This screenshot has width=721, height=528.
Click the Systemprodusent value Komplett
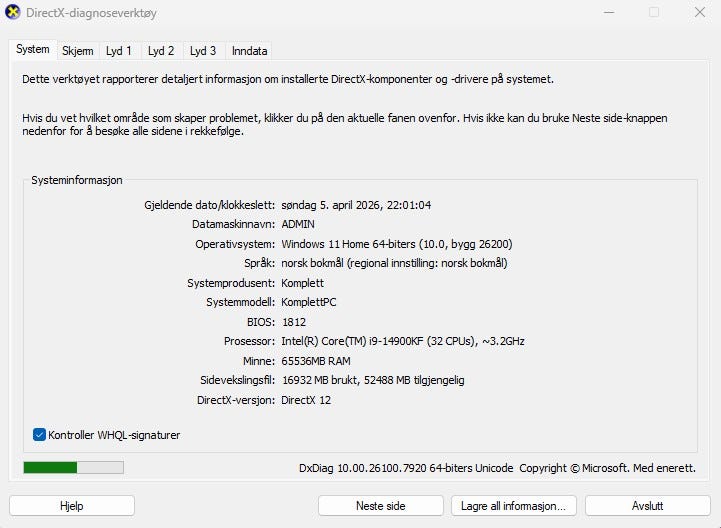pyautogui.click(x=303, y=283)
